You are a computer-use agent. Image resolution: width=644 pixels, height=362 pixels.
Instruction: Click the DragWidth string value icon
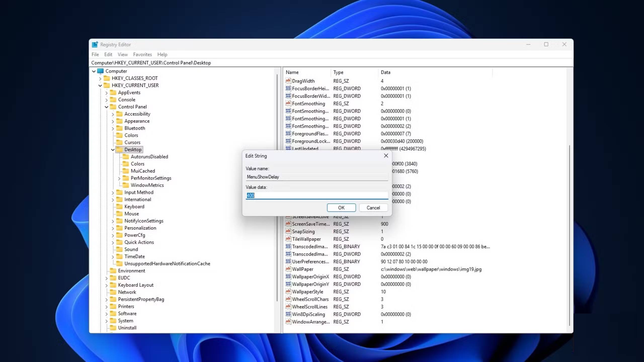coord(288,81)
